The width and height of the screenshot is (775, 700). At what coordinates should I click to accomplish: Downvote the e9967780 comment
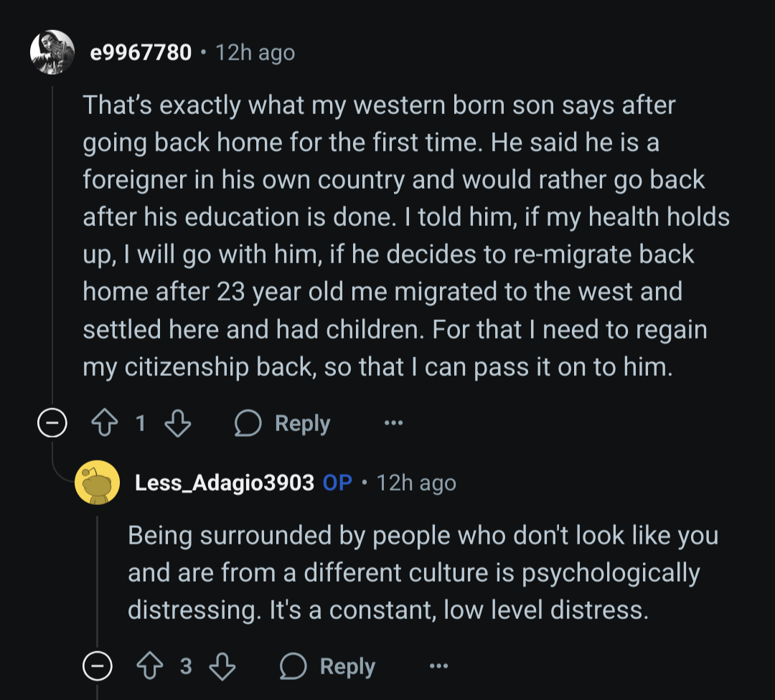(177, 424)
